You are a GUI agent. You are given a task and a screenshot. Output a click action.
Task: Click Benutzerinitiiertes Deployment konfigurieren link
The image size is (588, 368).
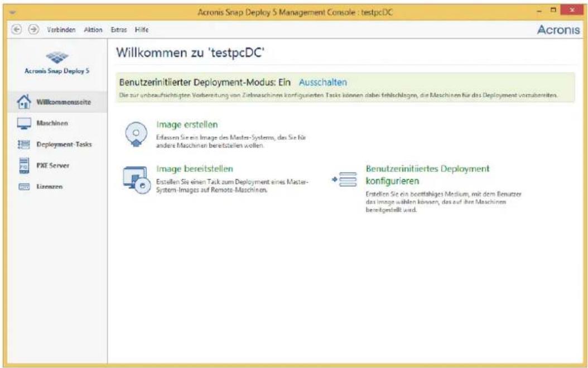coord(427,175)
